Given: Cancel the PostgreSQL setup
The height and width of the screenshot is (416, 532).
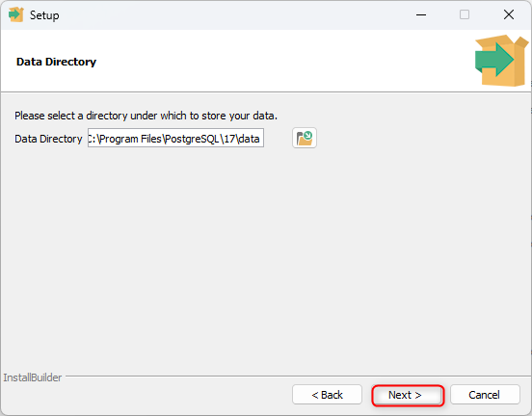Looking at the screenshot, I should (x=485, y=395).
